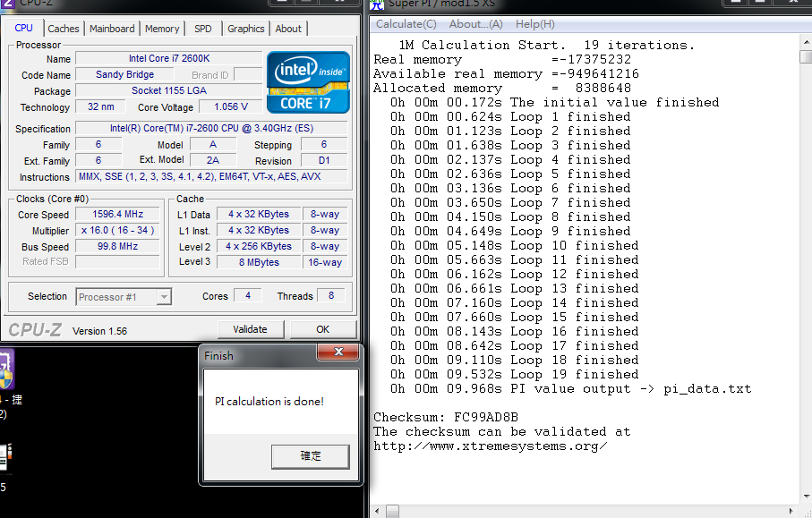Click the horizontal scroll left arrow in Super PI
The height and width of the screenshot is (518, 812).
point(377,511)
